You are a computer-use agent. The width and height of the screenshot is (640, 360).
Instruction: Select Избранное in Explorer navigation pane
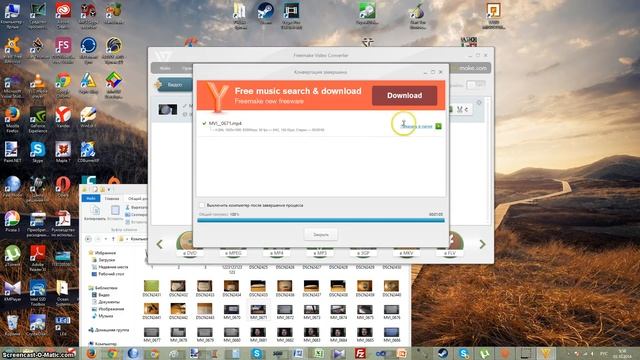click(x=105, y=253)
